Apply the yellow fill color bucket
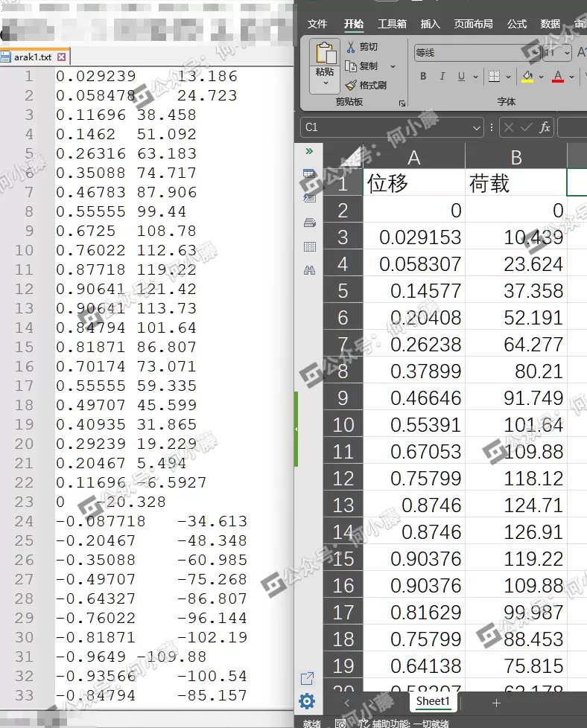587x728 pixels. point(527,77)
